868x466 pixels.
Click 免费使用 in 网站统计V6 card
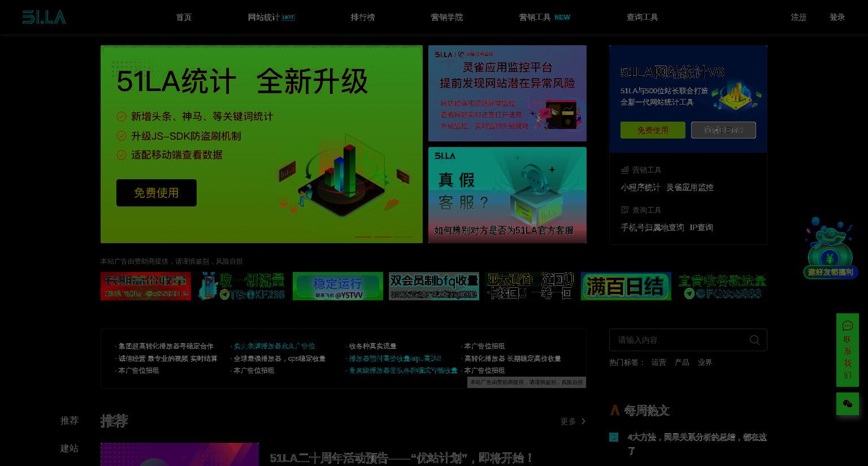point(653,130)
